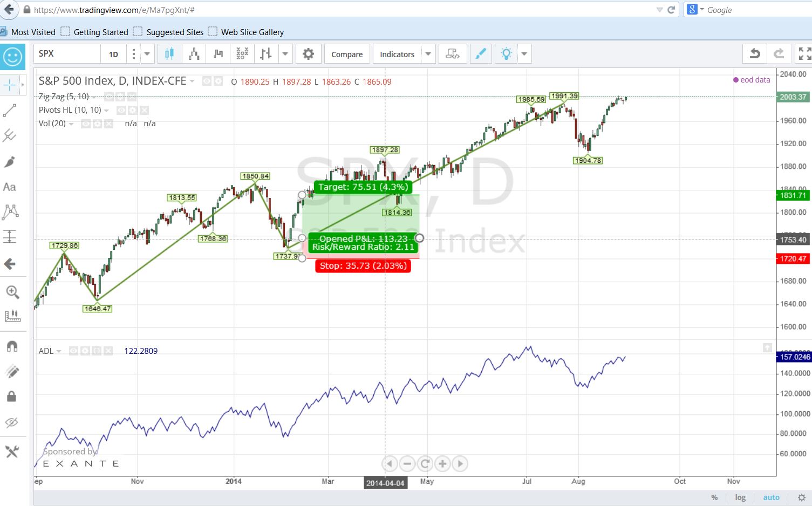This screenshot has width=812, height=506.
Task: Choose the brush drawing tool
Action: tap(10, 161)
